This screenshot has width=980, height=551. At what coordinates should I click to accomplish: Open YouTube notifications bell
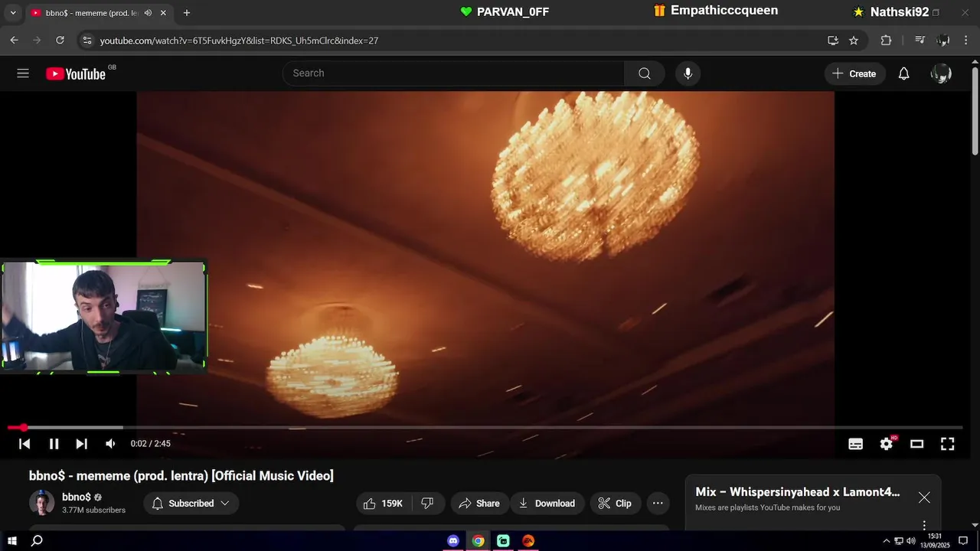pyautogui.click(x=903, y=73)
